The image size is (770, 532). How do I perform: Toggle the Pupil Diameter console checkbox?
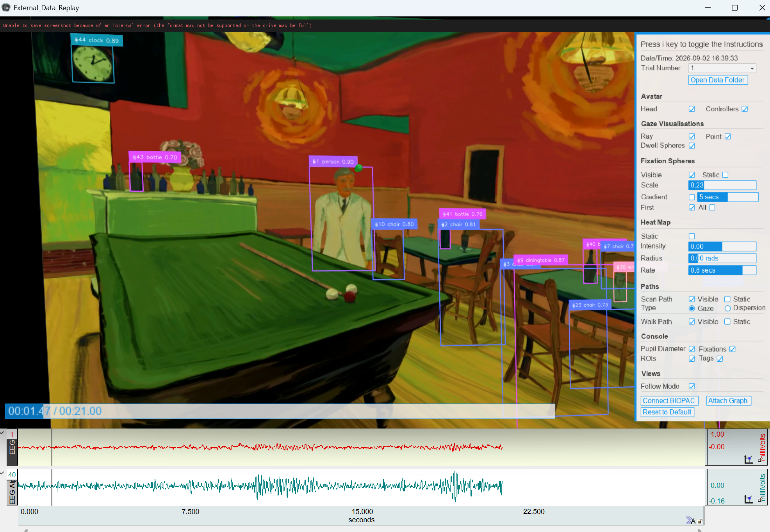click(692, 349)
